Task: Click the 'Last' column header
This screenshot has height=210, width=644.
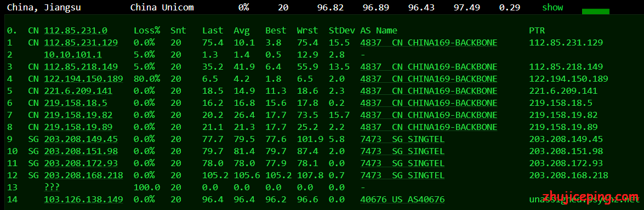Action: coord(213,30)
